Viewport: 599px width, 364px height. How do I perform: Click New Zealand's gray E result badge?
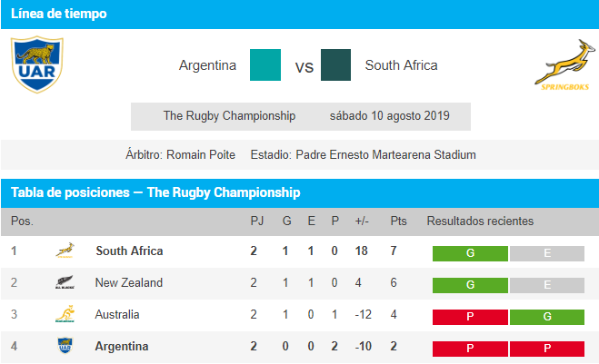click(x=547, y=285)
